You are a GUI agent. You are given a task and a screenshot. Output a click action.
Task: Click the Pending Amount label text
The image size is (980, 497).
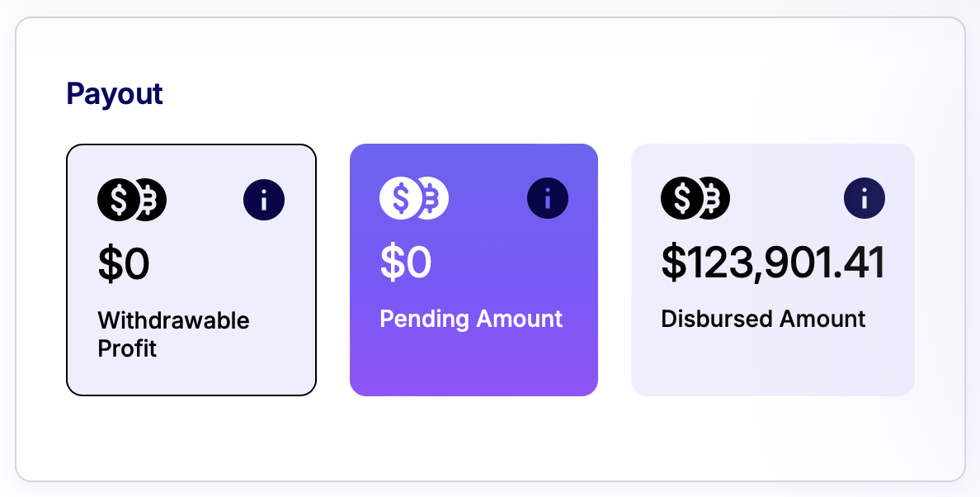[471, 319]
